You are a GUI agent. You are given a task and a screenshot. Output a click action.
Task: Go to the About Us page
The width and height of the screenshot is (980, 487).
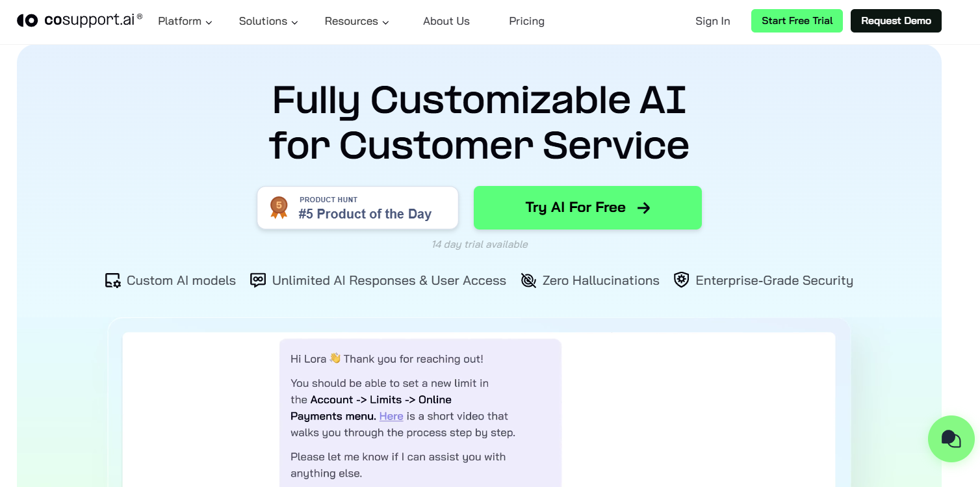[446, 21]
